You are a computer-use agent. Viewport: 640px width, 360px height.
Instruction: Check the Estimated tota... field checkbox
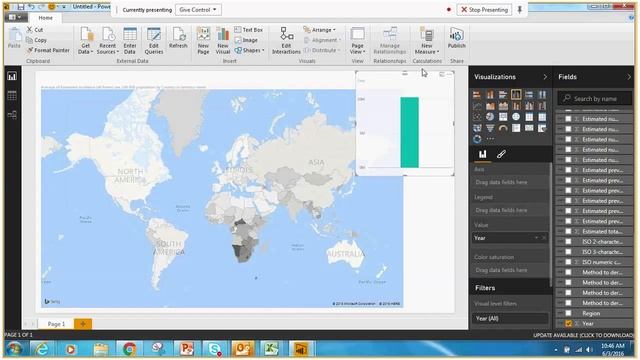coord(568,231)
